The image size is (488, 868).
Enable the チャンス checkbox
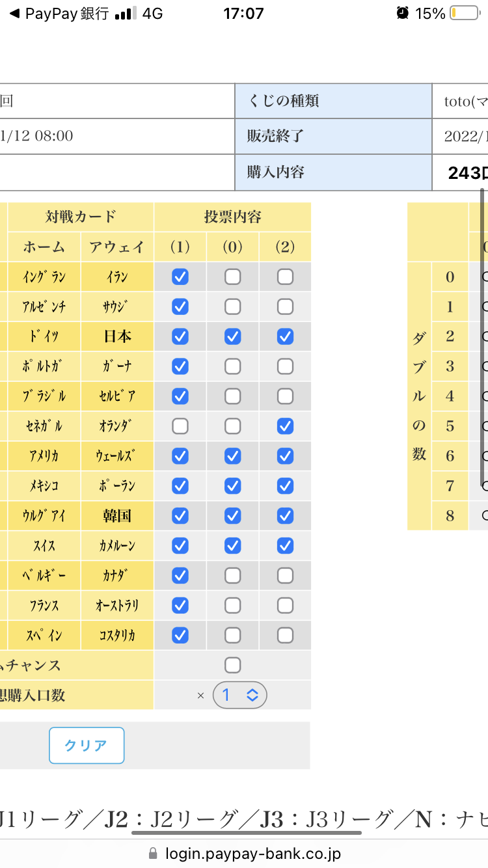(x=232, y=665)
